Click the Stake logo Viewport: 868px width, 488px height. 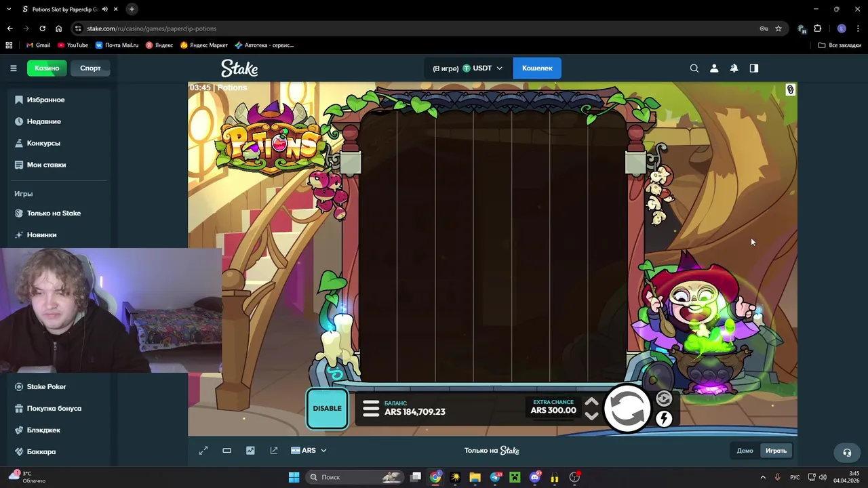coord(239,68)
